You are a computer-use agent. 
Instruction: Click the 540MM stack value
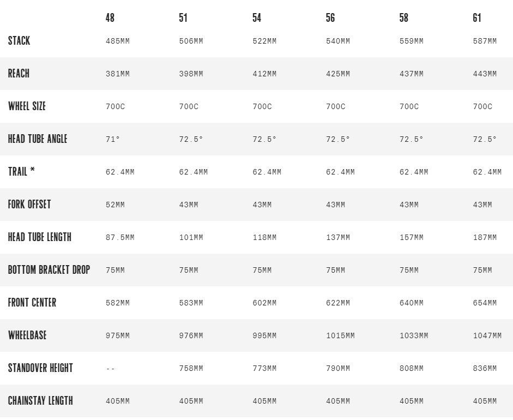(338, 41)
